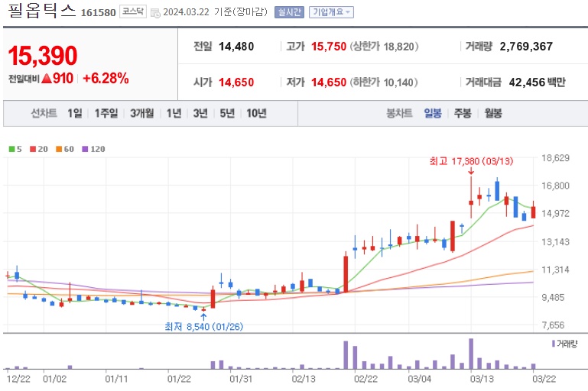Switch to 주봉 candlestick chart
The height and width of the screenshot is (391, 588).
[x=463, y=113]
